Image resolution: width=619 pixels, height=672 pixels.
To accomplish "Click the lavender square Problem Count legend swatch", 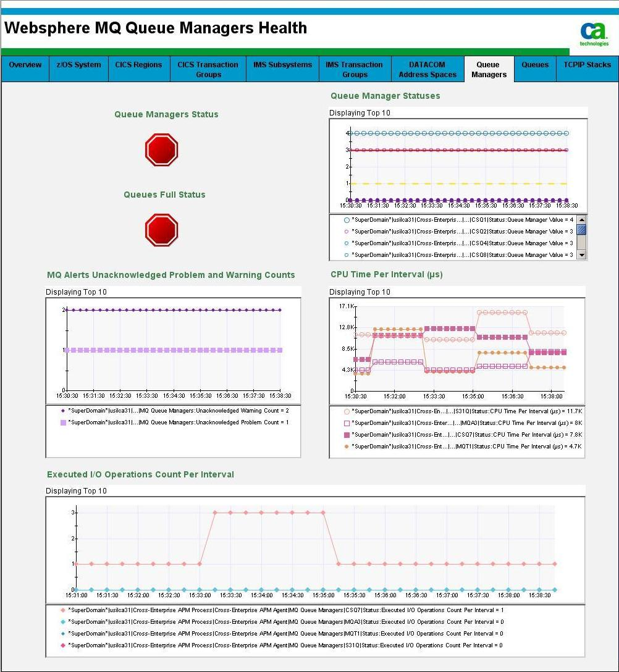I will coord(64,422).
